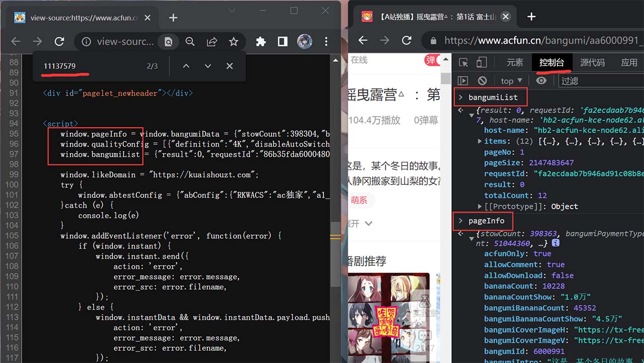Switch to the 源代码 tab
Screen dimensions: 644x363
click(592, 62)
